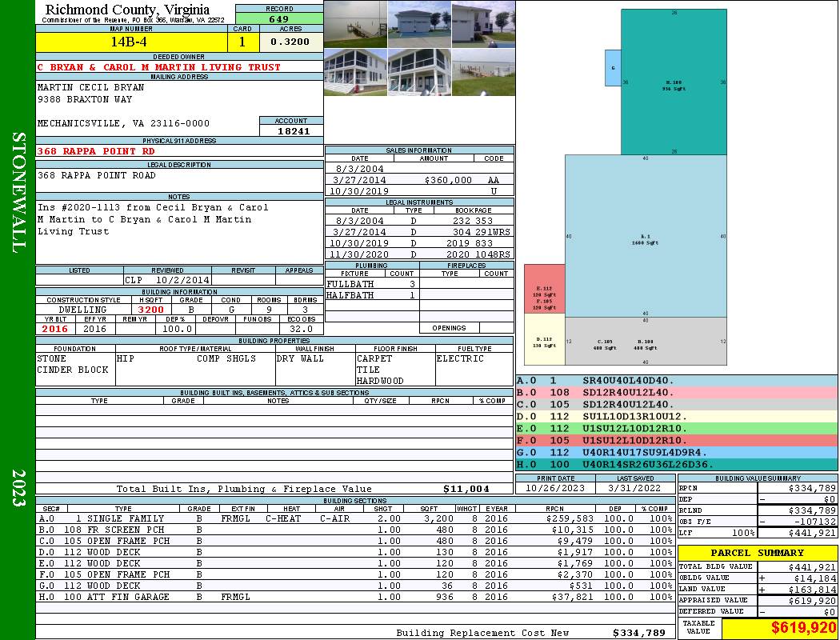
Task: Click the STONEWALL sidebar label
Action: (18, 192)
